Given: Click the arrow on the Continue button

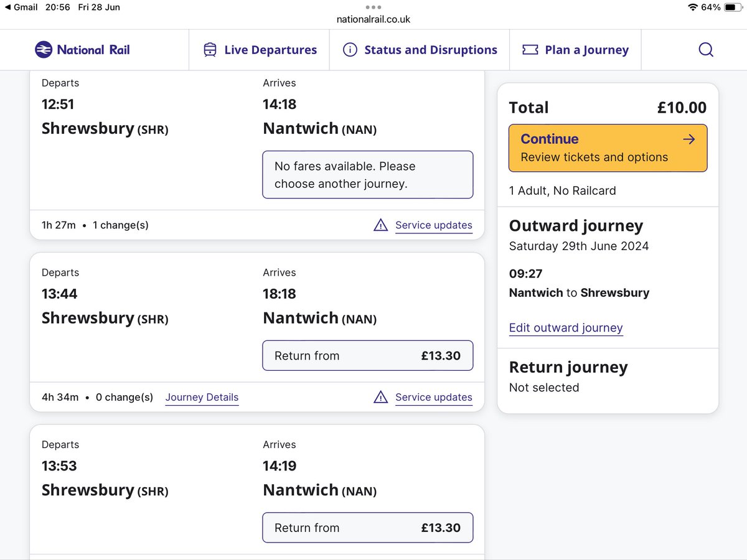Looking at the screenshot, I should [688, 139].
